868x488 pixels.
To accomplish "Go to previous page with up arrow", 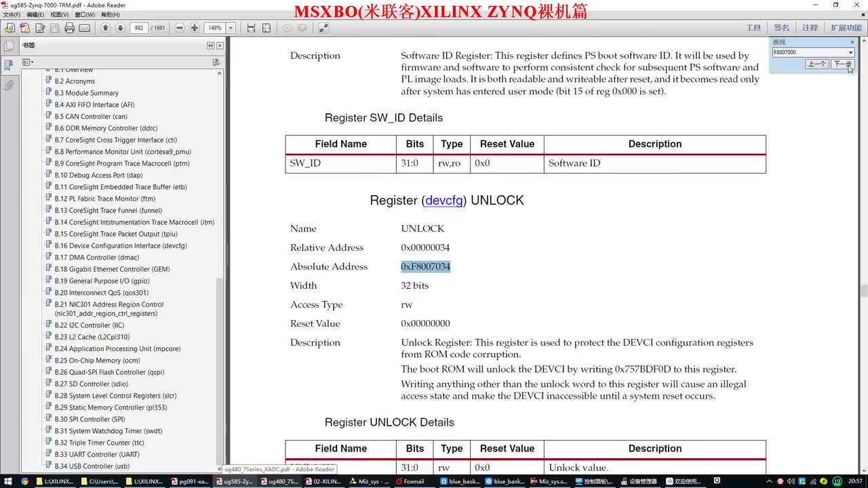I will point(105,28).
